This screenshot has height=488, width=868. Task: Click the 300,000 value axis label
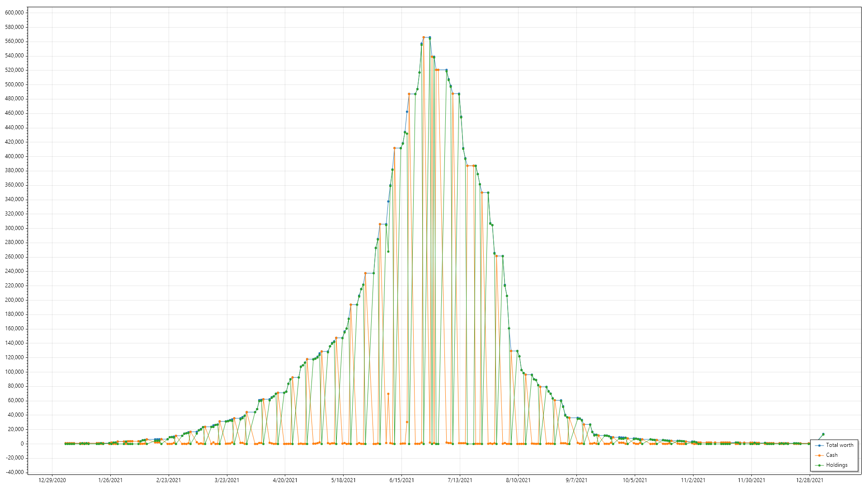click(x=14, y=228)
